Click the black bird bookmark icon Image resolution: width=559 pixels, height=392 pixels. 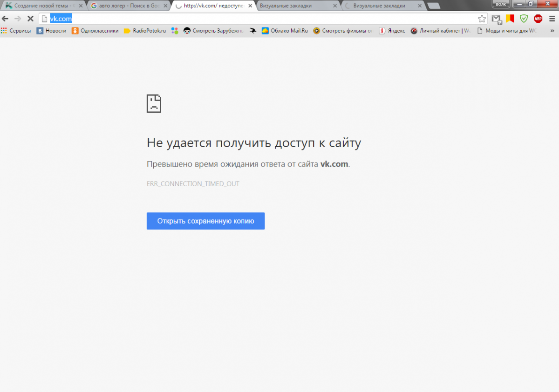[x=253, y=31]
